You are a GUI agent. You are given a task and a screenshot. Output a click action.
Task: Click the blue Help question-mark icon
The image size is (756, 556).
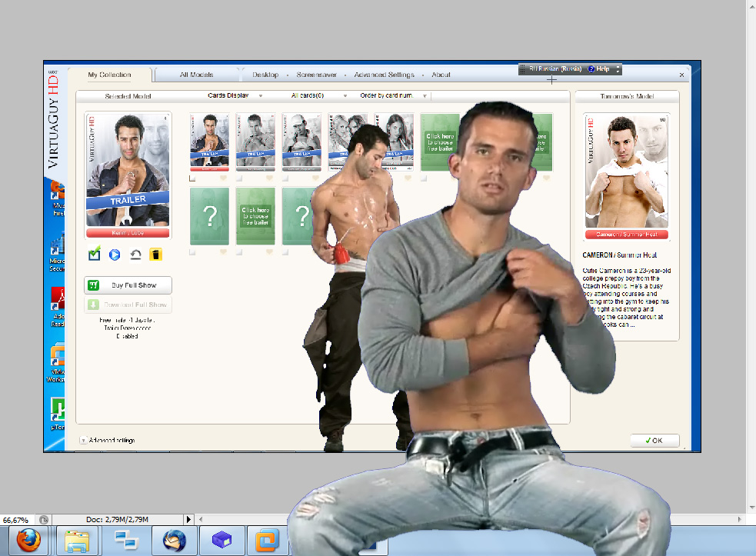[x=591, y=69]
